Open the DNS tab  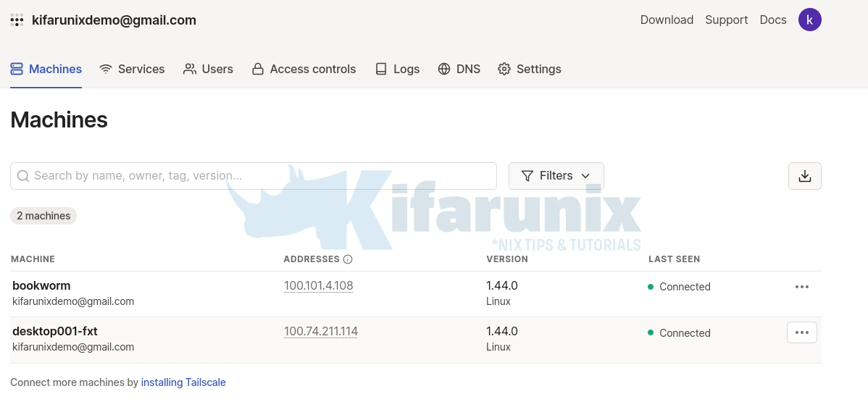[x=459, y=70]
